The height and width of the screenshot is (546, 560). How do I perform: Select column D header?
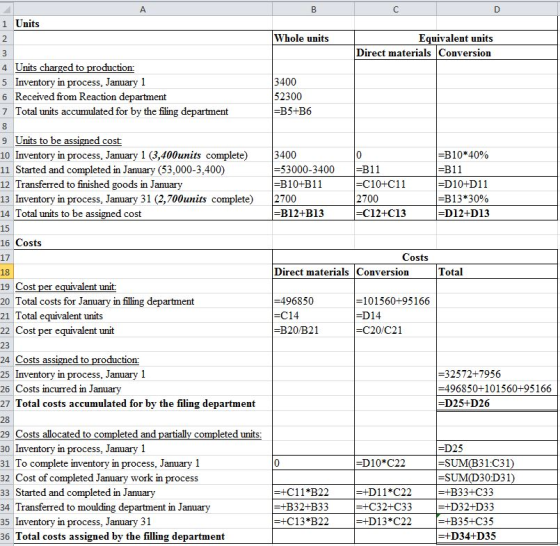[x=497, y=9]
